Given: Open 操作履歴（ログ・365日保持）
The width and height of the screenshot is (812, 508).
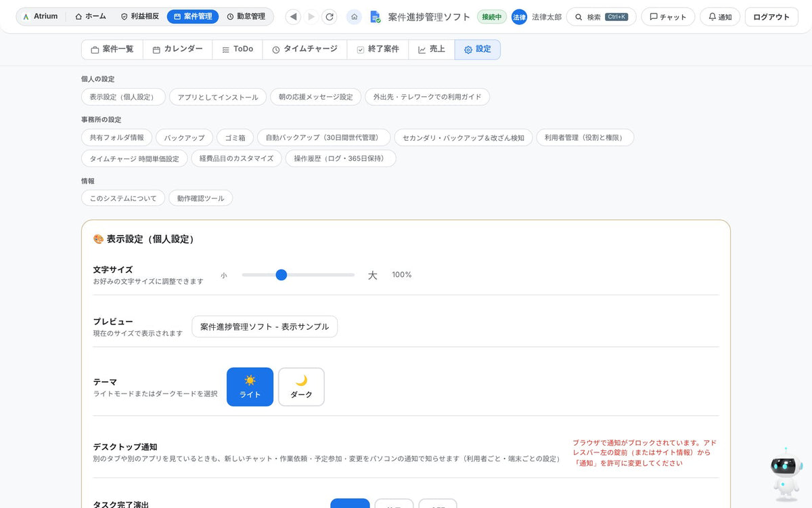Looking at the screenshot, I should point(340,158).
